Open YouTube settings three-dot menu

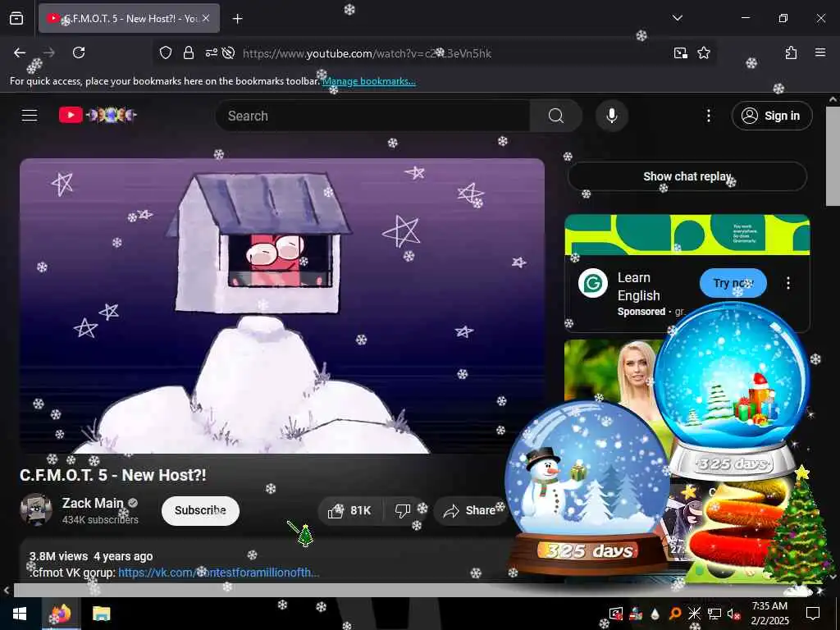click(x=708, y=116)
